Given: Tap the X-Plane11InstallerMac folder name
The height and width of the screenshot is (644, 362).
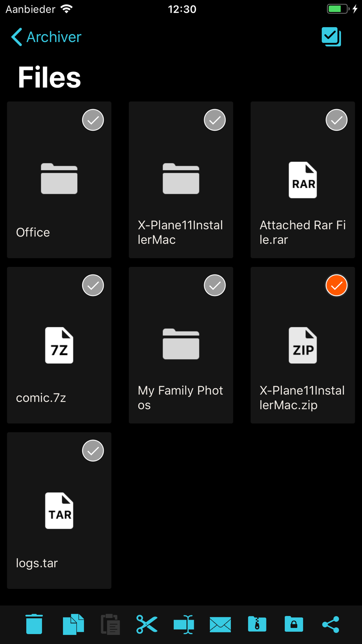Looking at the screenshot, I should (180, 232).
